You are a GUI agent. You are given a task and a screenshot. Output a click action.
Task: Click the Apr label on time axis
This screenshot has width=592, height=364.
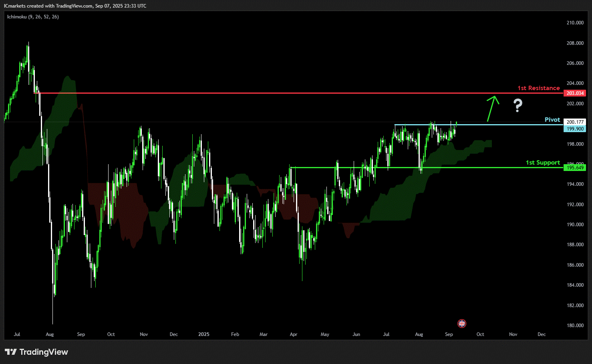pyautogui.click(x=294, y=334)
